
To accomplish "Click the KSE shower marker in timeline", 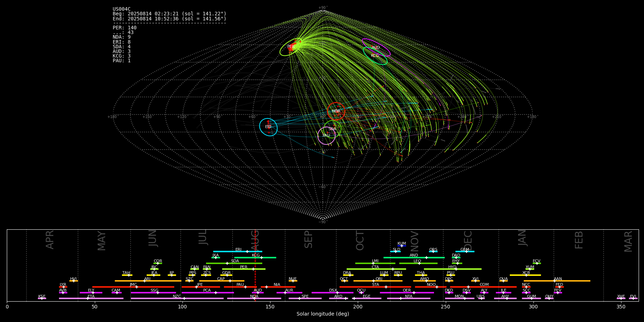I will pyautogui.click(x=42, y=298).
